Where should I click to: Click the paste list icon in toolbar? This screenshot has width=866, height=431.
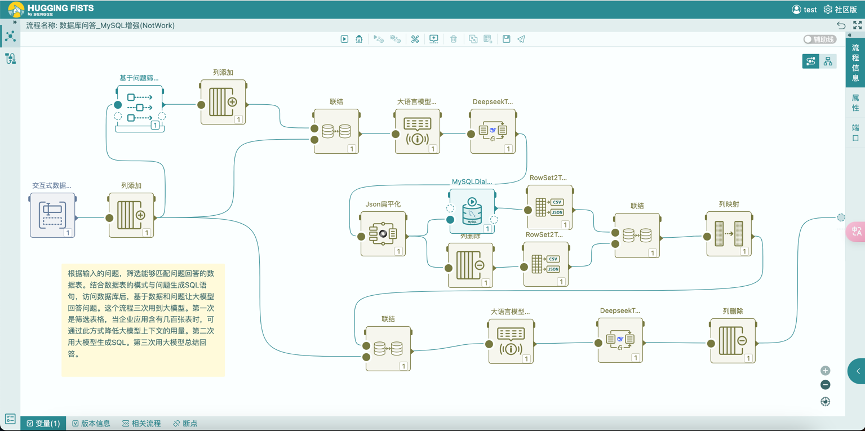click(487, 39)
